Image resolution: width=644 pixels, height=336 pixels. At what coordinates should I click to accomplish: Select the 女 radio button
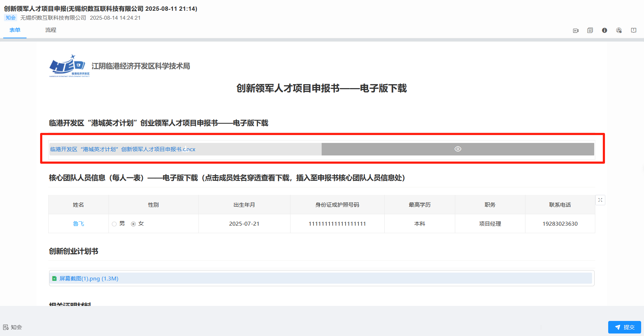point(133,224)
